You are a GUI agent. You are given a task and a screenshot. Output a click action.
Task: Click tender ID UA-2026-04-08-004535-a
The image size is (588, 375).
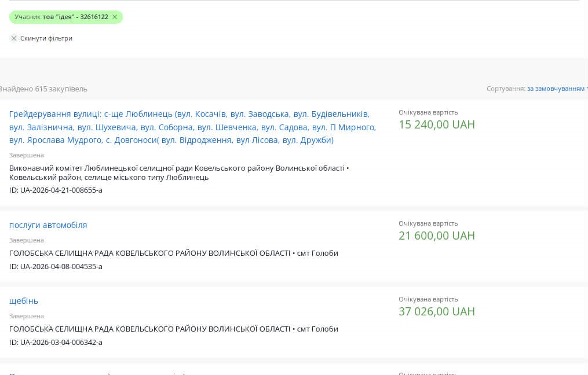coord(56,266)
